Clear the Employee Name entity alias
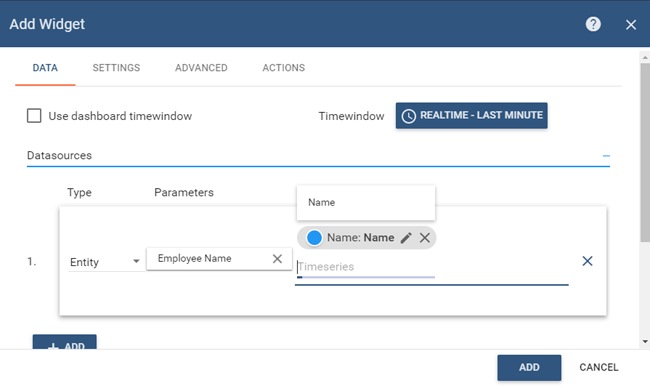Viewport: 650px width, 386px height. 277,259
